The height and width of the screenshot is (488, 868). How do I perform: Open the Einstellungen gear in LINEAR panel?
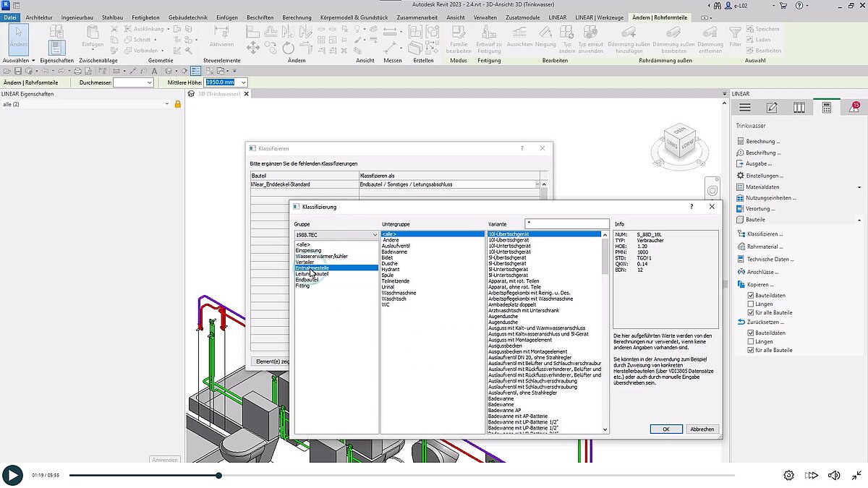pos(740,176)
